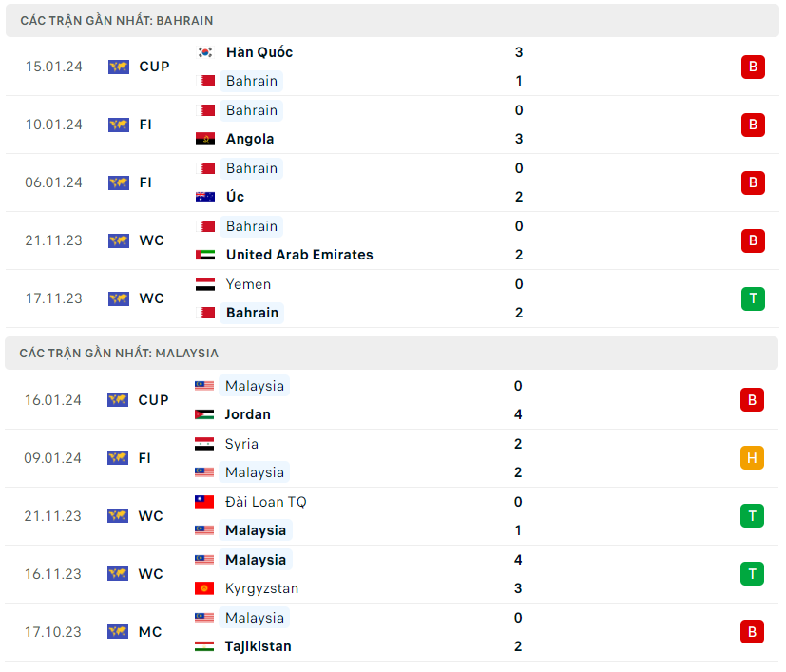
Task: Click the United Arab Emirates flag icon
Action: point(205,255)
